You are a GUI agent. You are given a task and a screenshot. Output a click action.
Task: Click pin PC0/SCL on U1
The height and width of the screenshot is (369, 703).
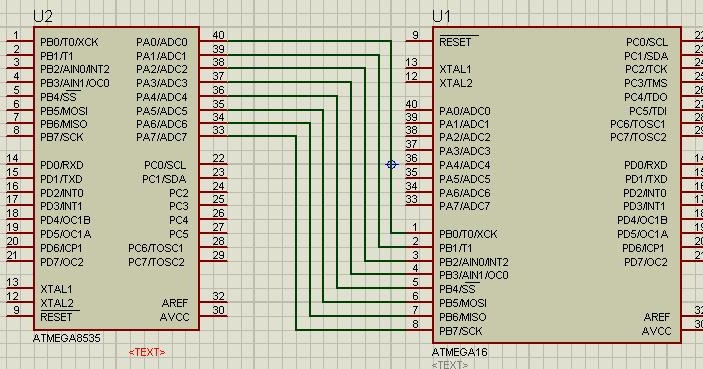click(647, 42)
